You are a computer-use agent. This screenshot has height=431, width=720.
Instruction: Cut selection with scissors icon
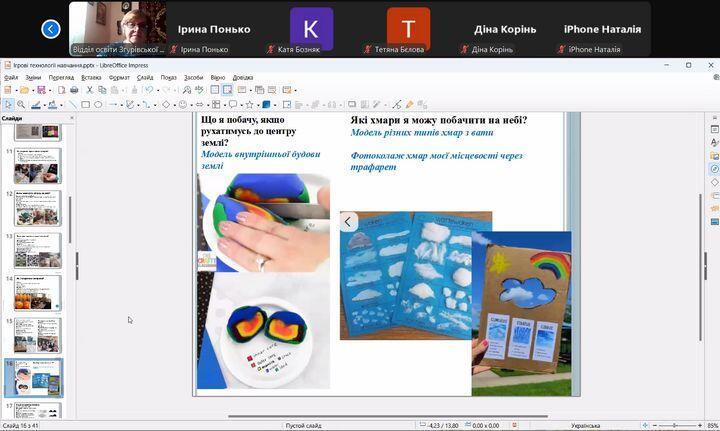90,90
